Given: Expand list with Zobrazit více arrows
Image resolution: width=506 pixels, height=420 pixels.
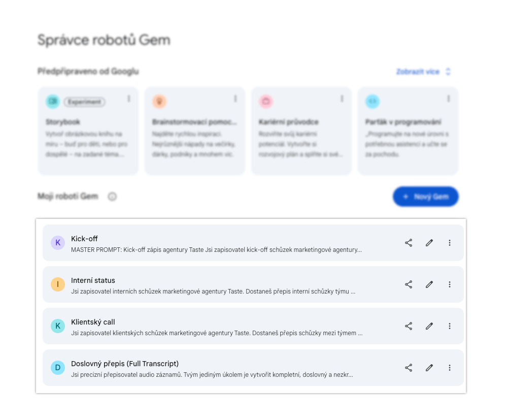Looking at the screenshot, I should tap(448, 71).
